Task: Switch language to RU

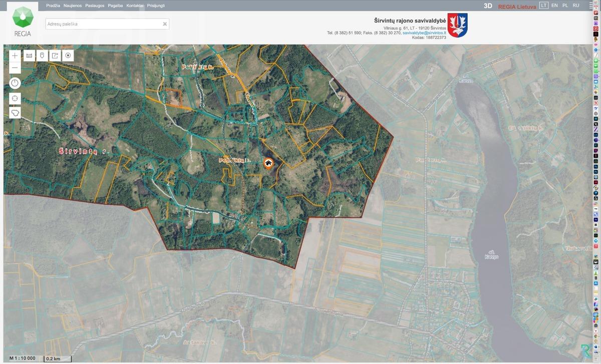Action: pyautogui.click(x=576, y=5)
